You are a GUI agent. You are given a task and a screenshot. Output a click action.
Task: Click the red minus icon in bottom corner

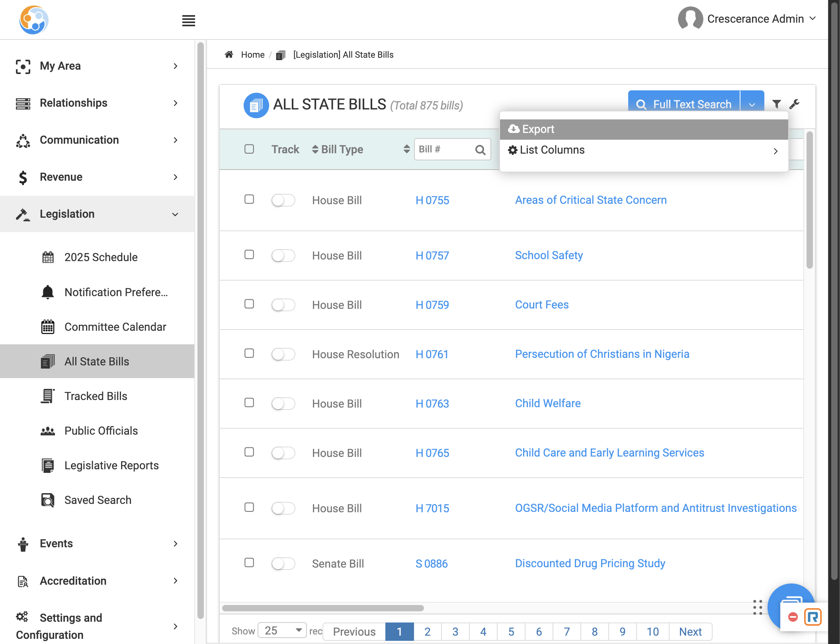pyautogui.click(x=793, y=617)
